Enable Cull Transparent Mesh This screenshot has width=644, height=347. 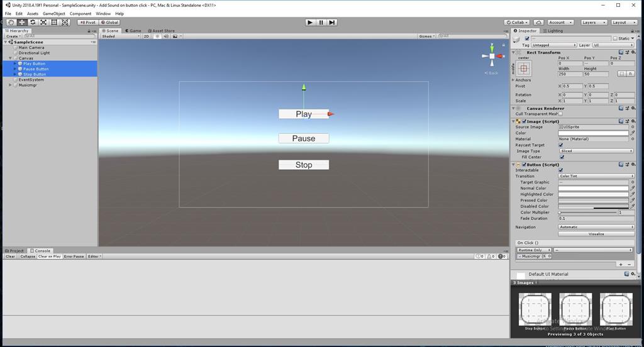point(560,114)
